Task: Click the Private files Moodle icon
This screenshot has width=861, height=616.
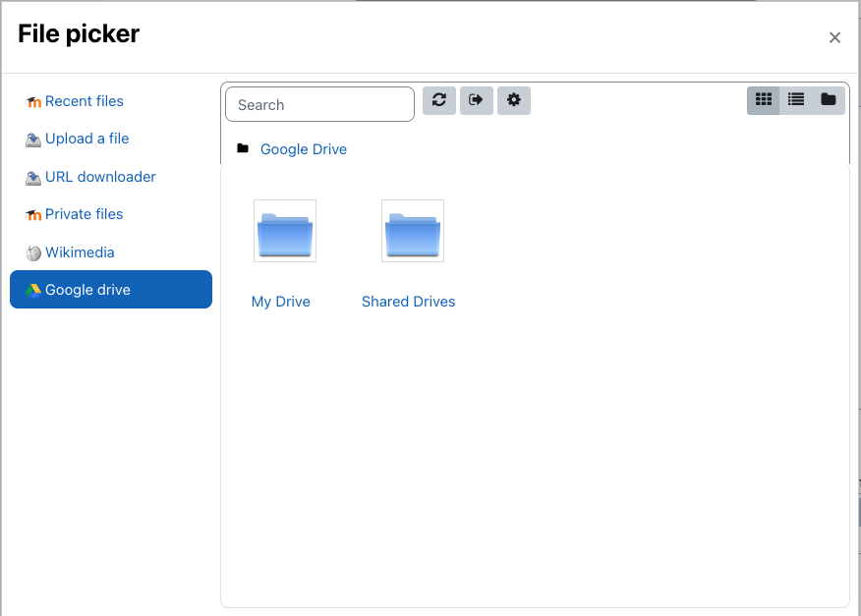Action: 33,215
